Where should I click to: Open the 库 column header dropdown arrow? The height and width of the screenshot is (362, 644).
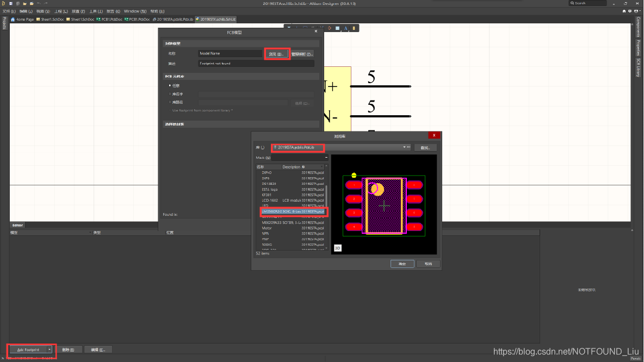323,167
